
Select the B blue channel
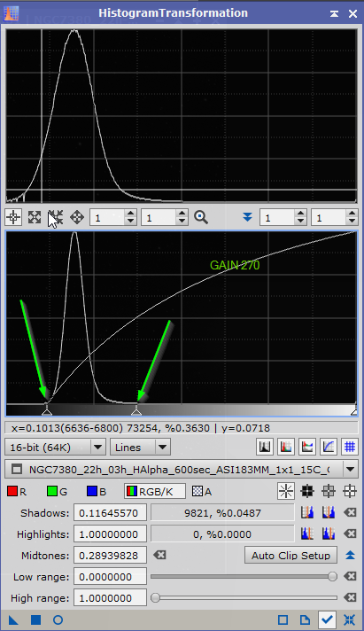97,491
